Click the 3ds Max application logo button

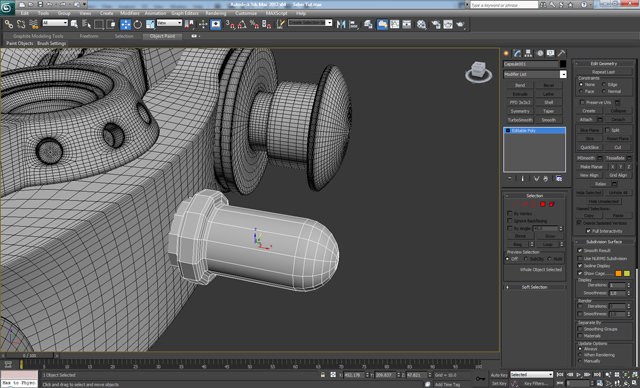tap(7, 7)
